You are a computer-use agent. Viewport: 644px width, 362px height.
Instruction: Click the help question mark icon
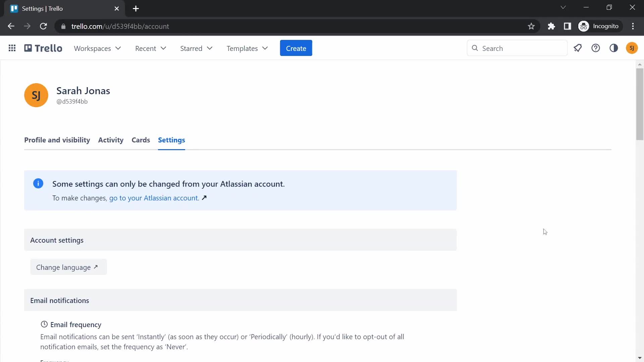pyautogui.click(x=596, y=48)
